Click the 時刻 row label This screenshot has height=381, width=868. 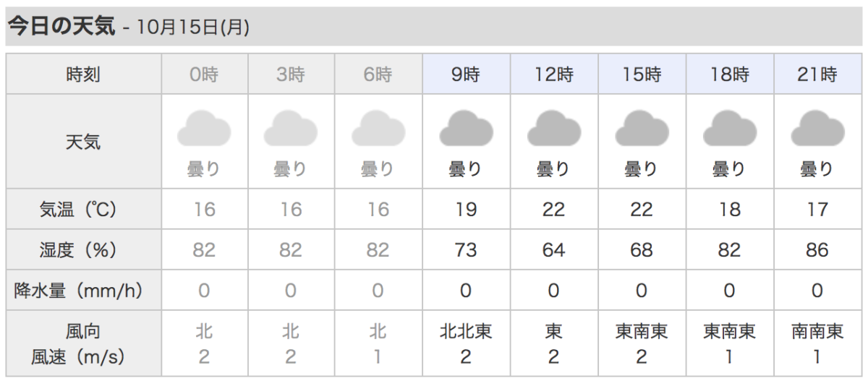pos(83,74)
